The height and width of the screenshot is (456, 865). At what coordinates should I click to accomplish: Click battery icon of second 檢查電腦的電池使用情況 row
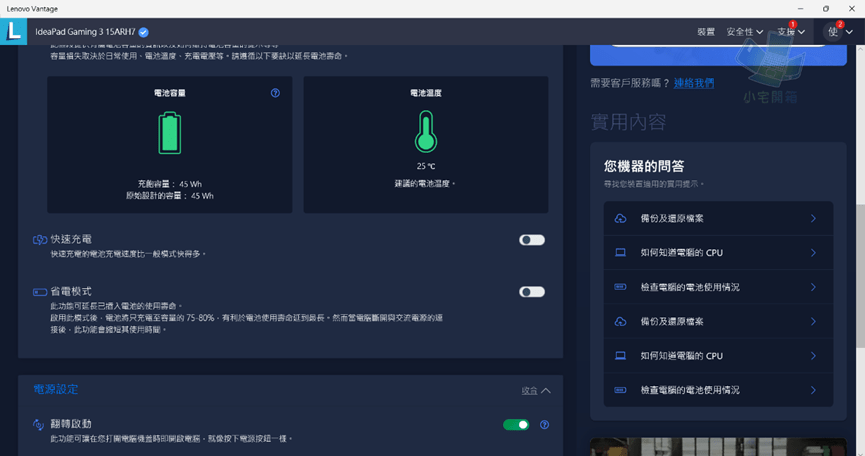point(621,390)
